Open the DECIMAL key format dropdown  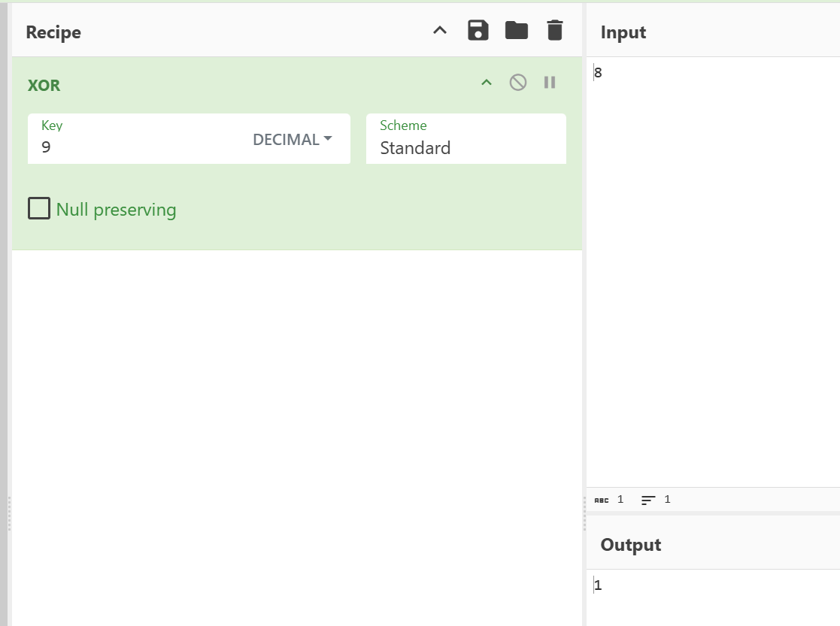click(293, 140)
